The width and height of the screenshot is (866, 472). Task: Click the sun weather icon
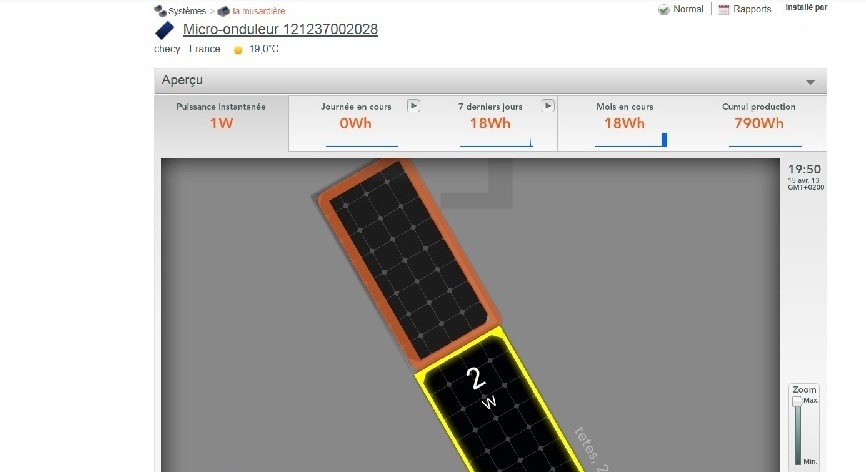pos(239,49)
